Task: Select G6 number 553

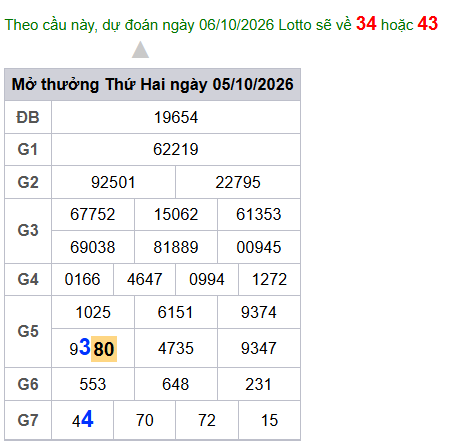Action: click(x=93, y=384)
